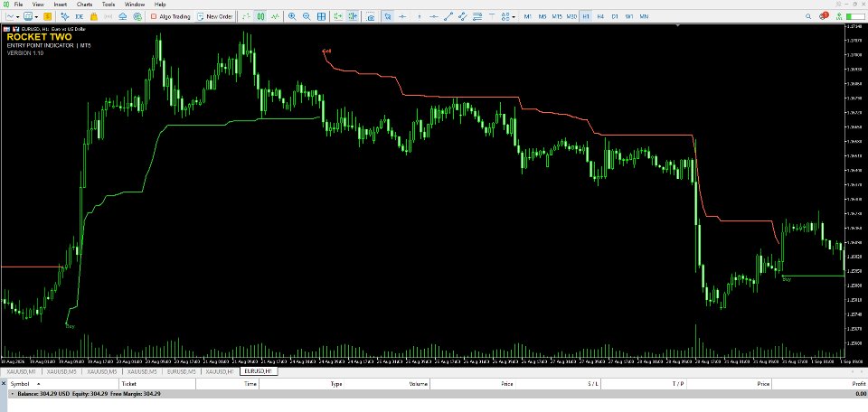Open the Tools menu
This screenshot has width=868, height=412.
108,5
